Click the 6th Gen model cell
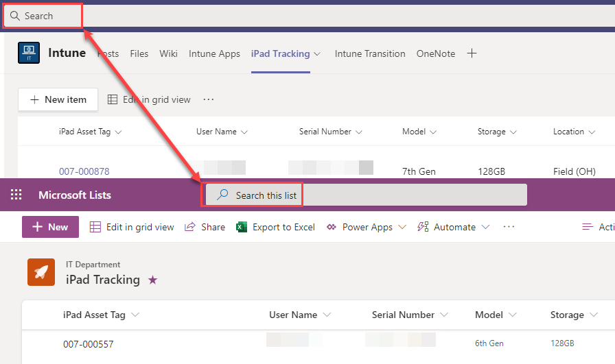 point(489,343)
